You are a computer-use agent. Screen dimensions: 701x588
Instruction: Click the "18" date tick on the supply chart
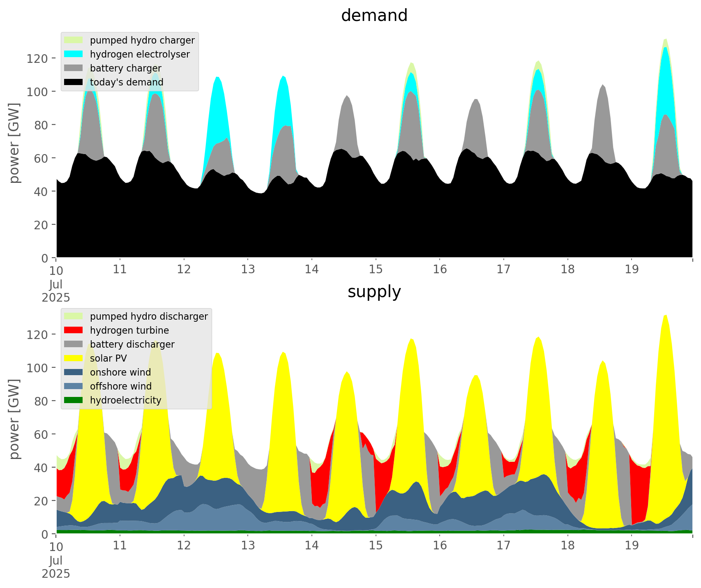pyautogui.click(x=567, y=546)
